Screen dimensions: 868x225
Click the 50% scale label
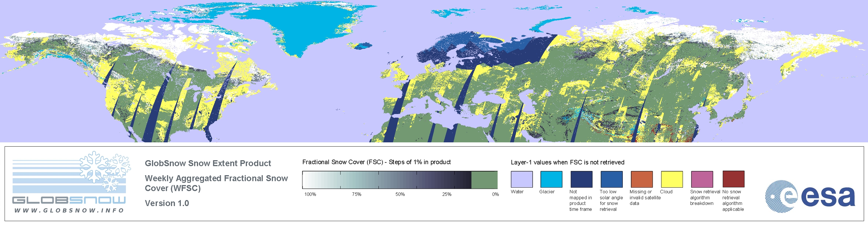pyautogui.click(x=400, y=194)
